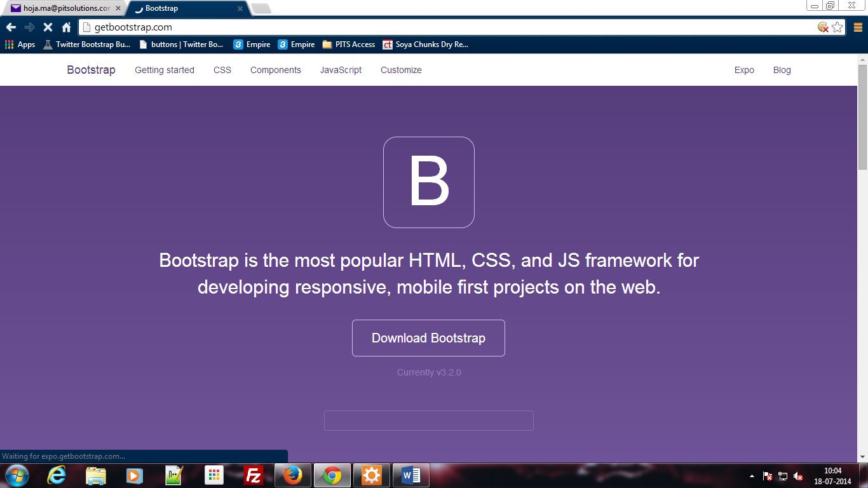Click the 'Waiting for expo.getbootstrap.com' status text
Viewport: 868px width, 488px height.
pos(64,456)
